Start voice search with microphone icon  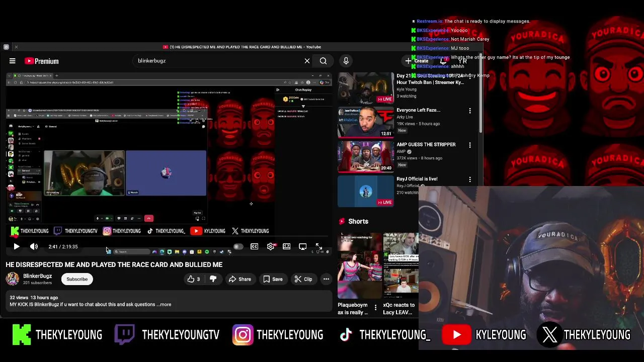346,61
